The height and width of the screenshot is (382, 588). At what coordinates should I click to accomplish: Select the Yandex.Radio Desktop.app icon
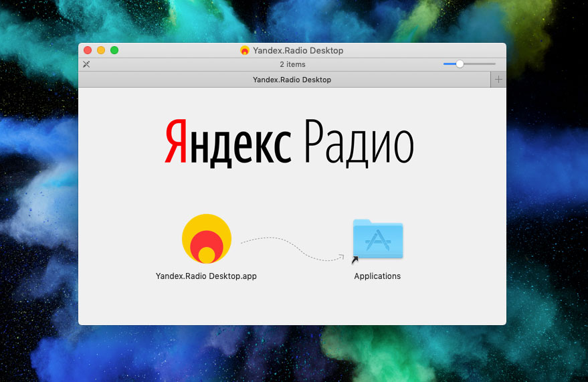(x=207, y=238)
